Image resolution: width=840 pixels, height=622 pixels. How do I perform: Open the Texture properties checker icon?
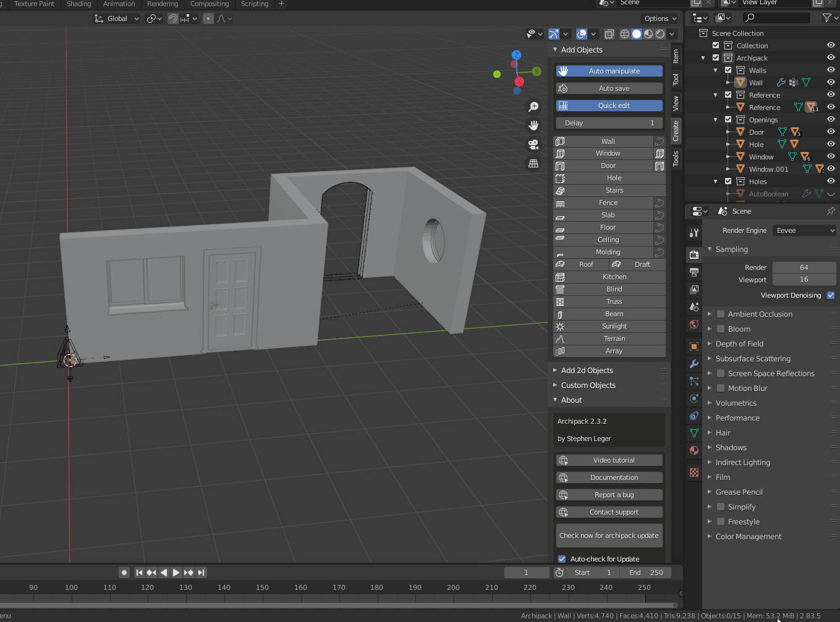[x=694, y=473]
